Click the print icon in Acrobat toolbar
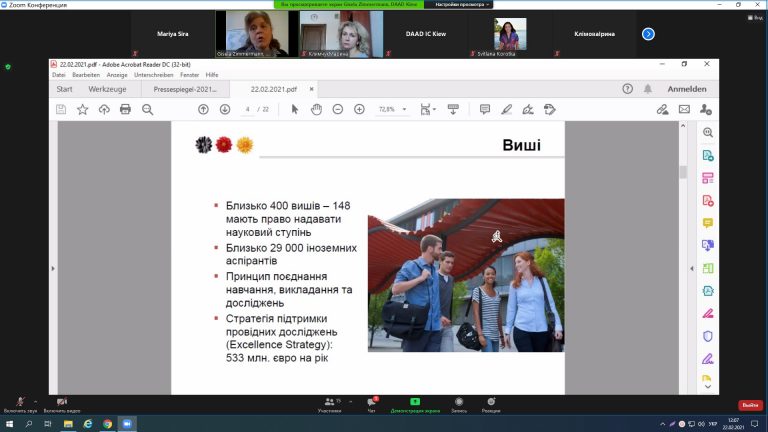 click(125, 109)
